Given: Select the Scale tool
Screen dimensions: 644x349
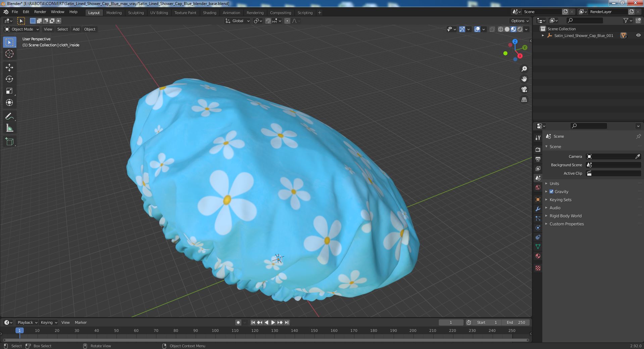Looking at the screenshot, I should tap(9, 91).
